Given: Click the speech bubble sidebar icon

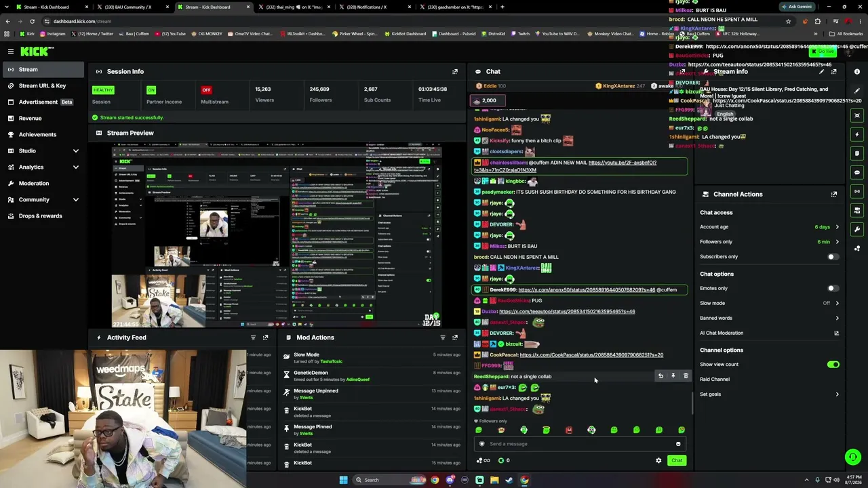Looking at the screenshot, I should tap(857, 172).
